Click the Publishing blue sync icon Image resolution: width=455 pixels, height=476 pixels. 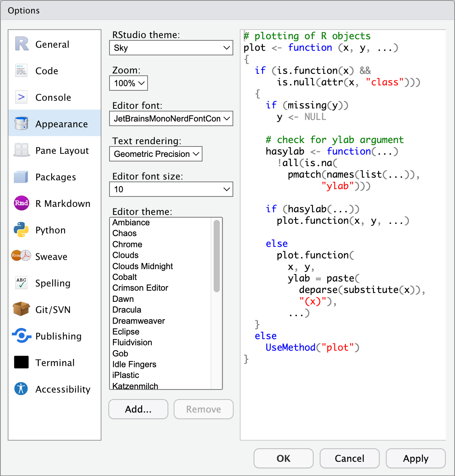[x=22, y=336]
